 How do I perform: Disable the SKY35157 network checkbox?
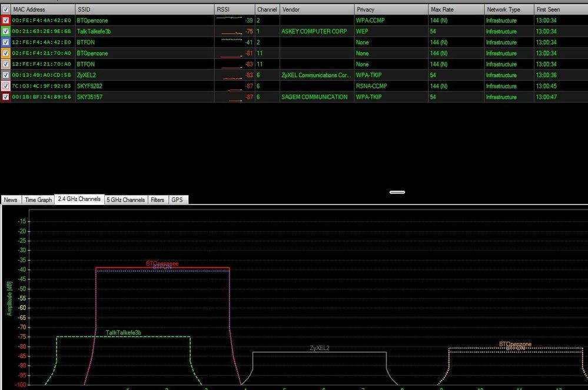[6, 97]
